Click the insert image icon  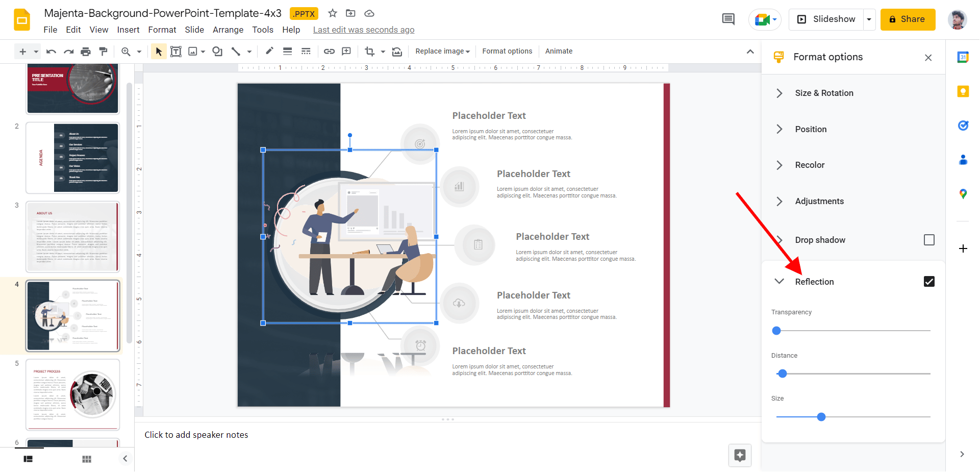coord(193,52)
